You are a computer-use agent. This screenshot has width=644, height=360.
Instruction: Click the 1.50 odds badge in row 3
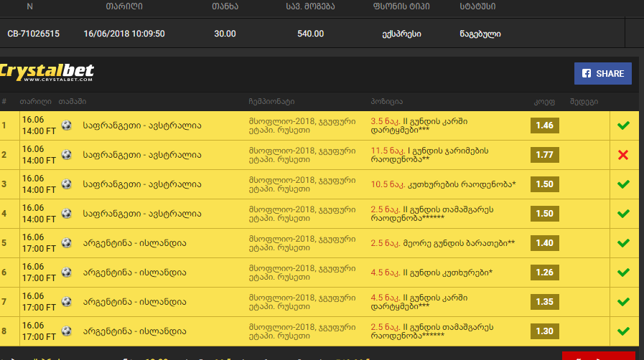(x=545, y=184)
